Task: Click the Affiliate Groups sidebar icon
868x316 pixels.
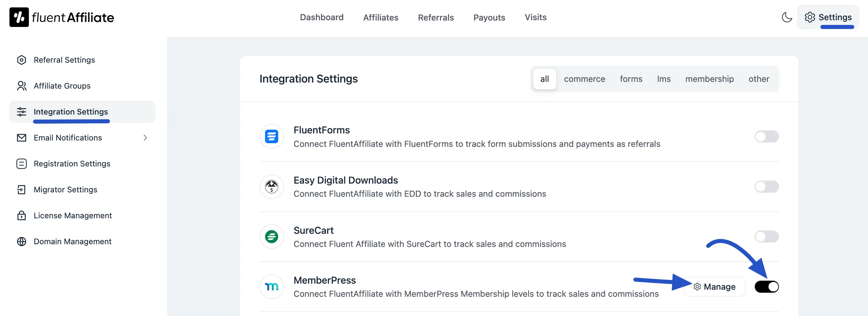Action: pos(22,86)
